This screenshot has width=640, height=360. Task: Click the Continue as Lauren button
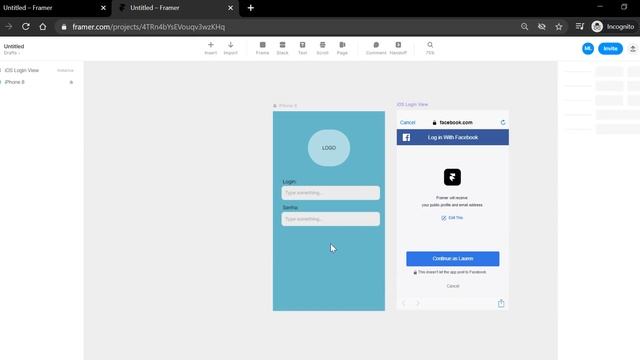453,258
